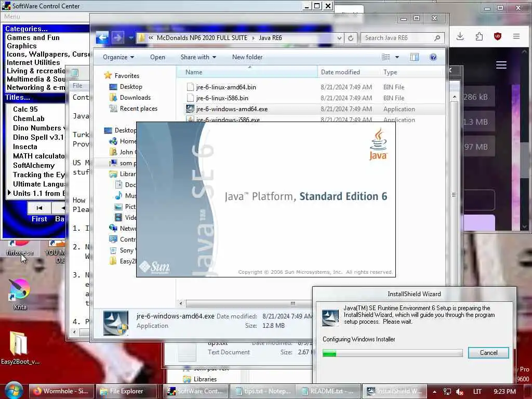Click McDonalds NP6 2020 FULL SUITE breadcrumb

[x=202, y=38]
